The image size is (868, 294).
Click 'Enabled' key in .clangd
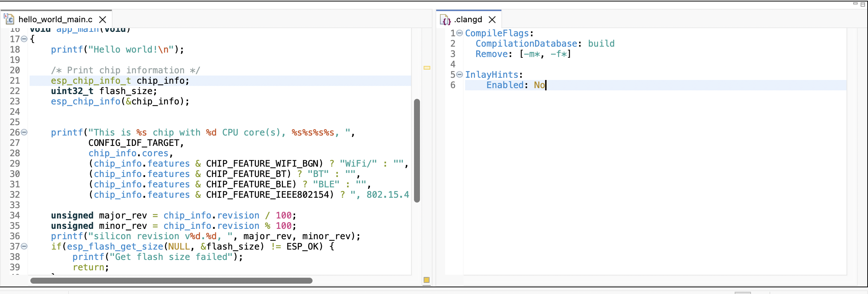505,85
